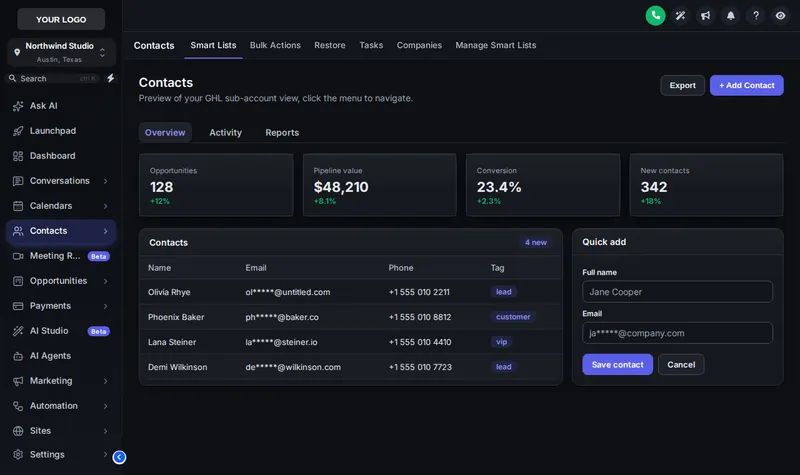Open the magic wand AI tools icon
Screen dimensions: 800x475
(680, 16)
